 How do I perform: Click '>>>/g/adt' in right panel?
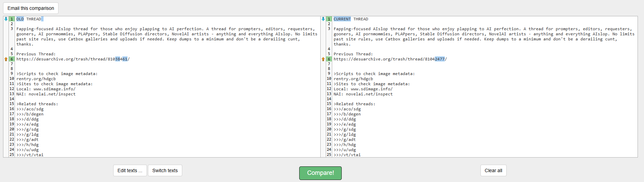click(x=345, y=140)
